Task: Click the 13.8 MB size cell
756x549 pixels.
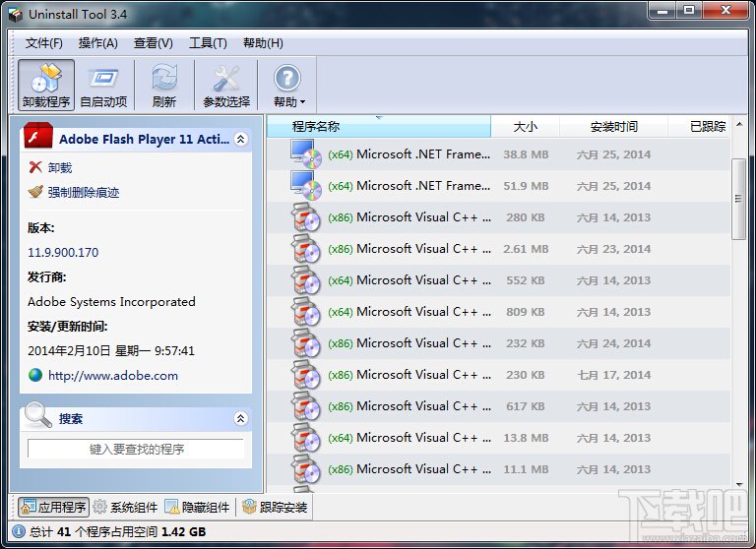Action: point(526,438)
